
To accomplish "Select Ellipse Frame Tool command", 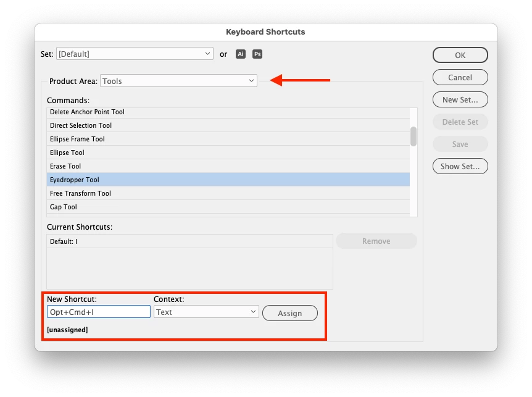I will point(228,139).
